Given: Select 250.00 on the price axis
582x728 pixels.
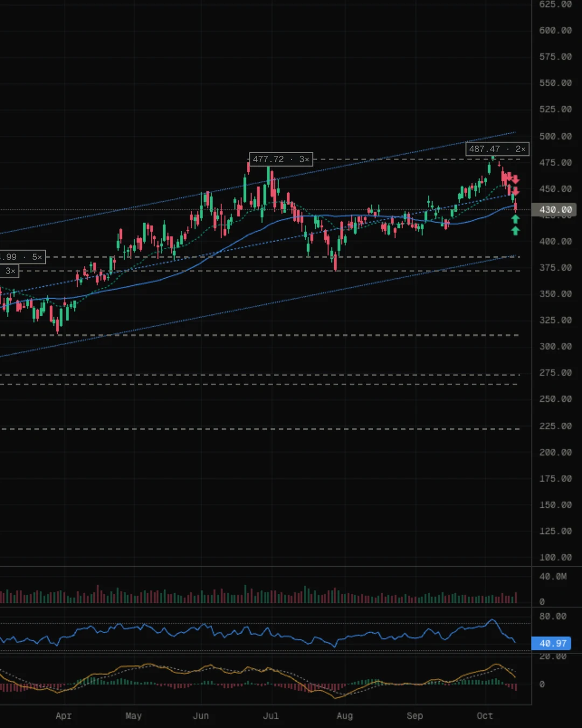Looking at the screenshot, I should (556, 399).
